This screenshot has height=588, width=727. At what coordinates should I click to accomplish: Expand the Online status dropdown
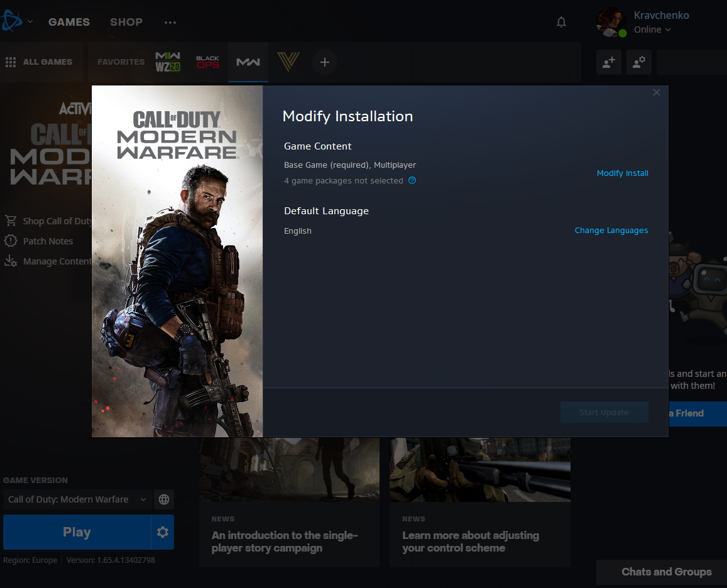652,30
